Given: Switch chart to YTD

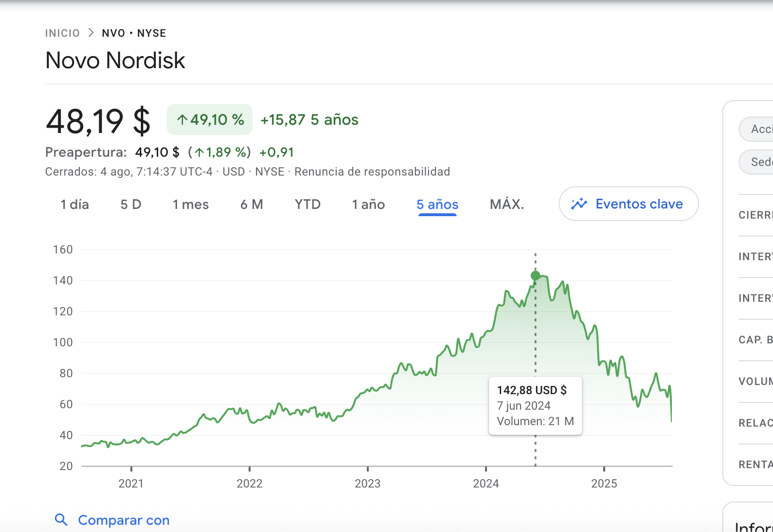Looking at the screenshot, I should (308, 205).
